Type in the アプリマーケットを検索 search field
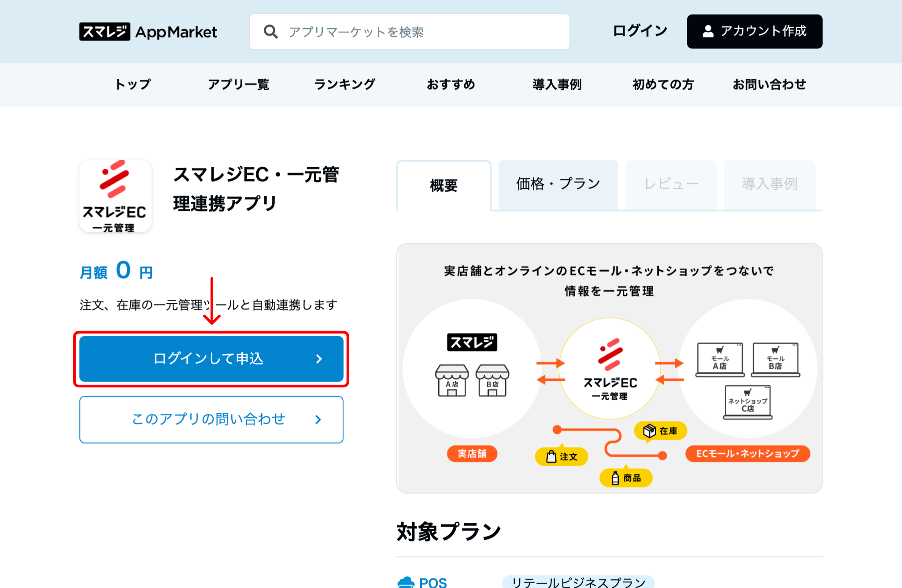The image size is (902, 588). 423,32
